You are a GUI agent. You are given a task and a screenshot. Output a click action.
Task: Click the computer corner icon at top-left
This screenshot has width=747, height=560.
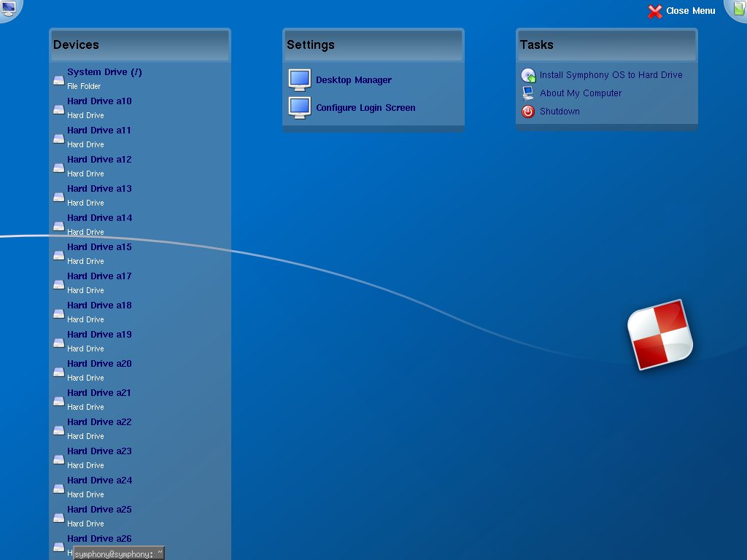point(9,8)
